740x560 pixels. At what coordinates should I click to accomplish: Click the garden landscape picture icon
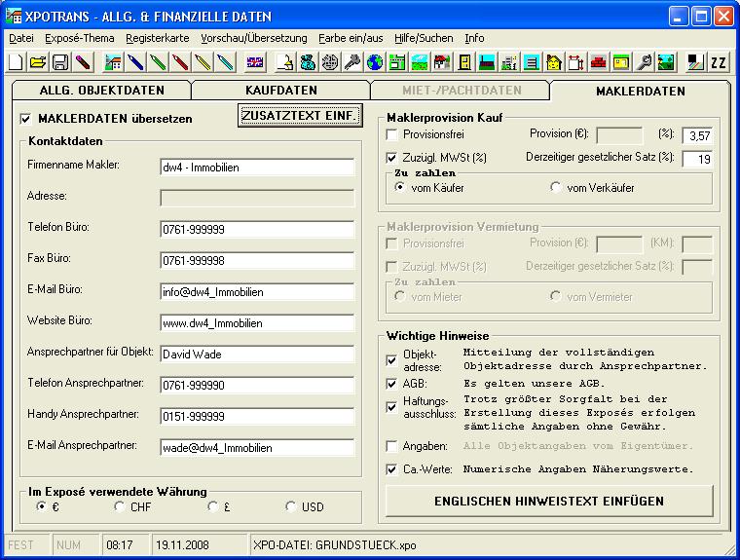coord(666,62)
